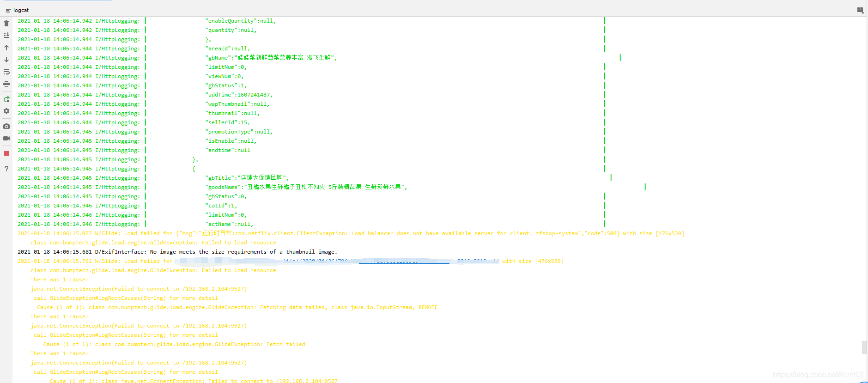This screenshot has width=868, height=383.
Task: Click the "Fetch failed" cause line
Action: click(174, 344)
